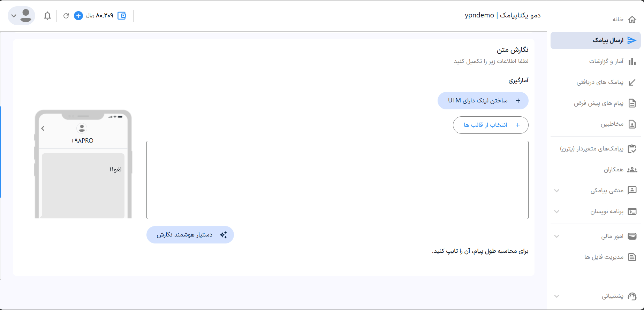Expand the پشتیبانی submenu

(557, 296)
